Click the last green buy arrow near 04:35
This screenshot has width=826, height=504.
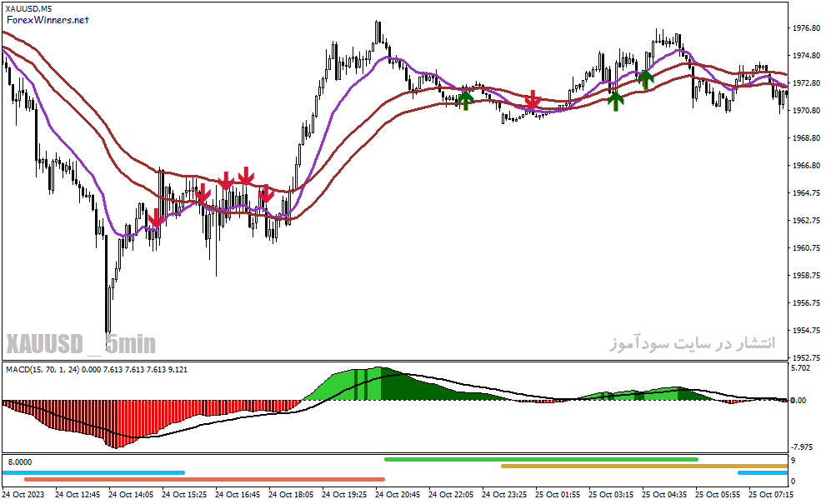point(645,79)
